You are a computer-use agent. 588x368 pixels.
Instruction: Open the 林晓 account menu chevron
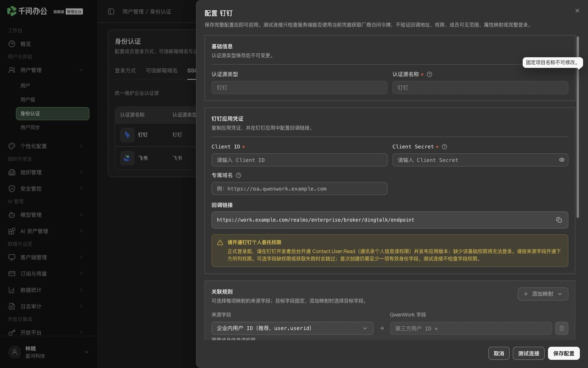[87, 352]
